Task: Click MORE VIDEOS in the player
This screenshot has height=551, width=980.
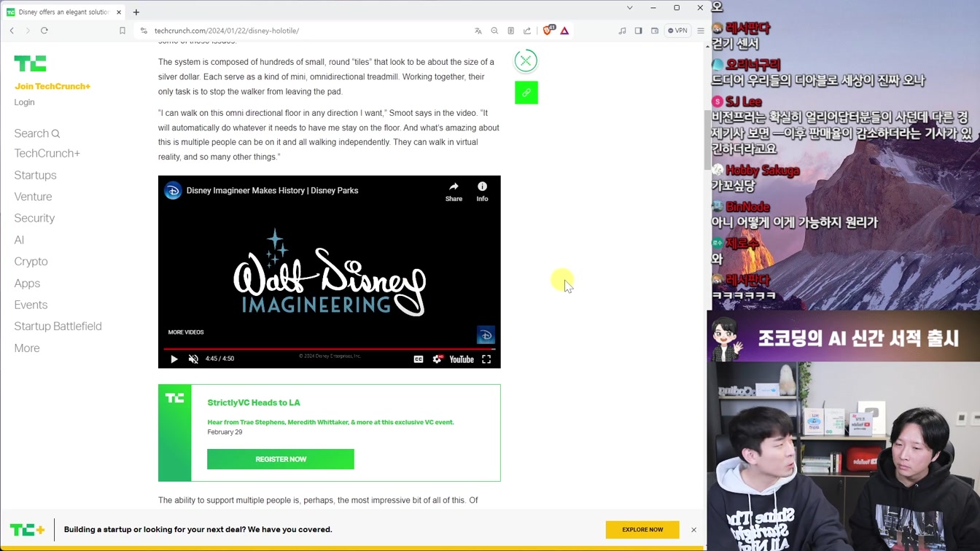Action: 186,332
